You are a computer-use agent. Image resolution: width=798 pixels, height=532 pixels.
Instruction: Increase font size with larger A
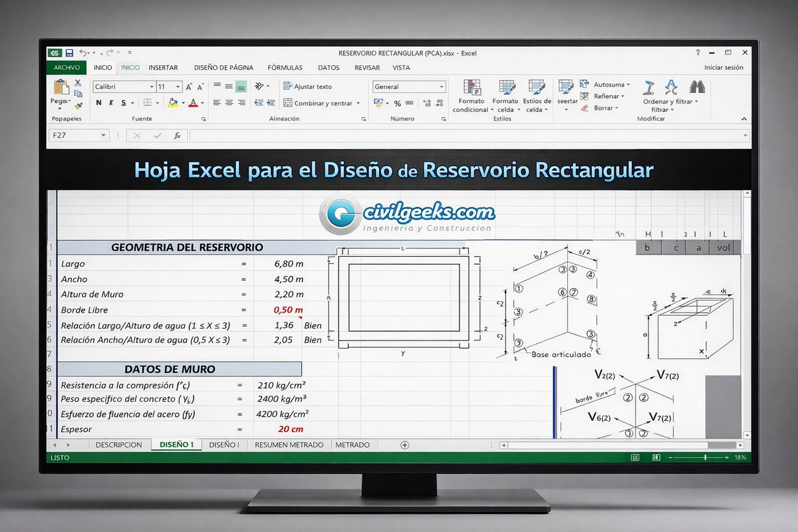coord(189,86)
